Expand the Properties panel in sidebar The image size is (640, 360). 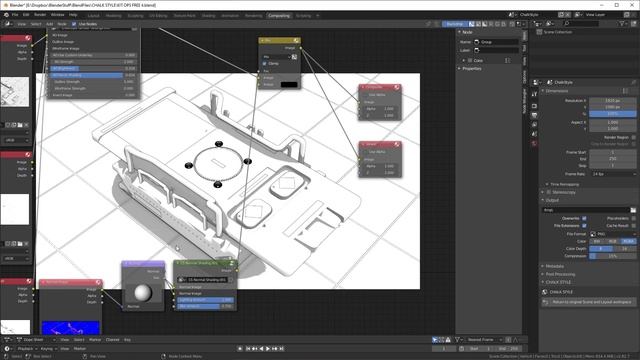[x=460, y=69]
